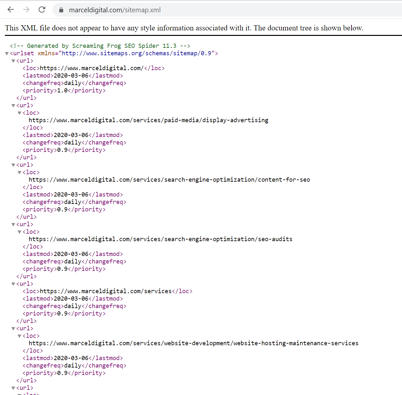Click priority 0.9 under /services entry
The image size is (402, 395).
[64, 313]
